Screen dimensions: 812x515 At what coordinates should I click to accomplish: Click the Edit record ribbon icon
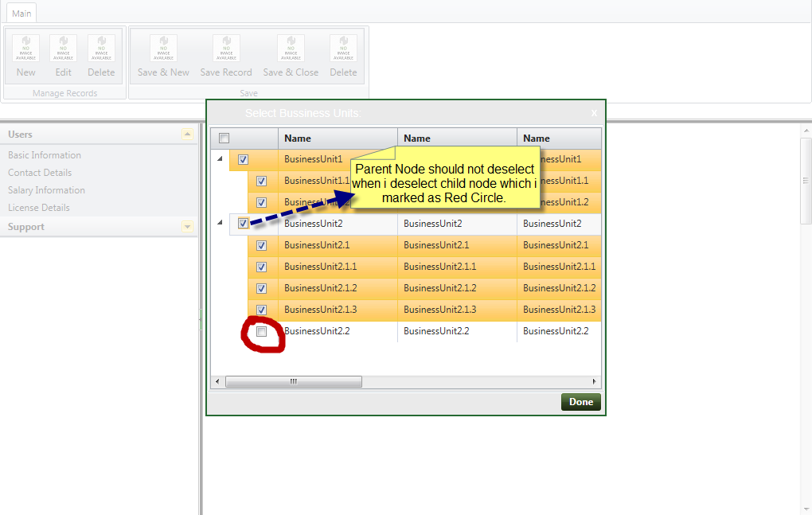pos(63,57)
